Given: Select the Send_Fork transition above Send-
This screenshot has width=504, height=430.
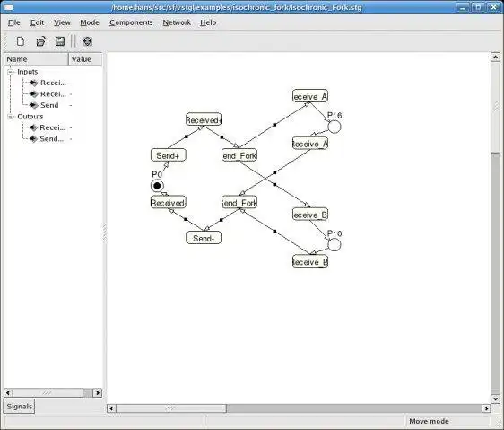Looking at the screenshot, I should click(239, 203).
